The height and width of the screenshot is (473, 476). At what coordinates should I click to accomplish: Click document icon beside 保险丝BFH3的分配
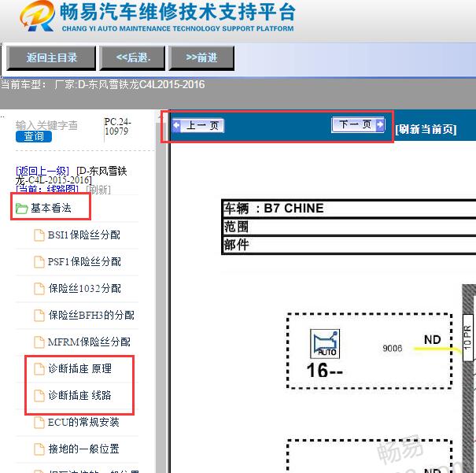(39, 316)
